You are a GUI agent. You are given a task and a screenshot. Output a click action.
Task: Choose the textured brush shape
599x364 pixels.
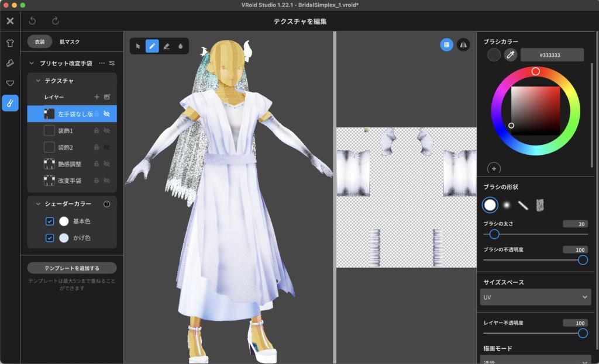tap(540, 205)
